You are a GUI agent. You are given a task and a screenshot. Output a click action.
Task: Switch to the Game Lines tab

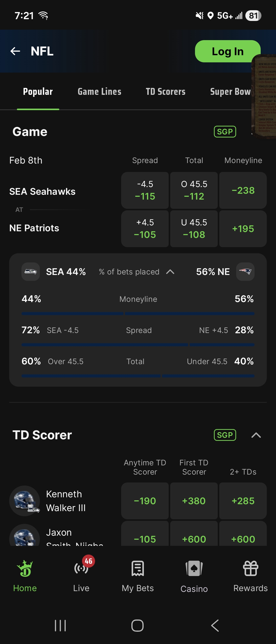click(99, 91)
